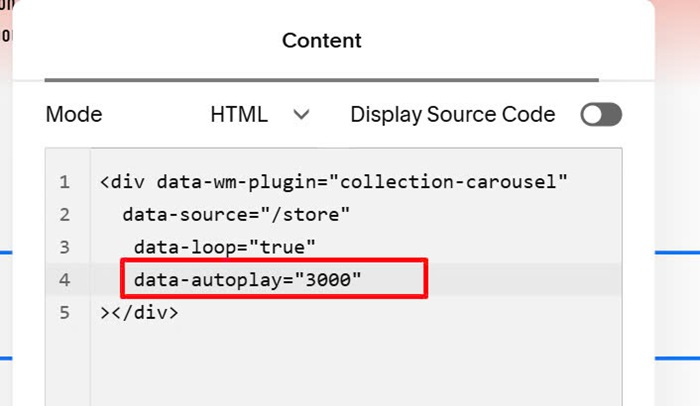700x406 pixels.
Task: Click line number 4 in gutter
Action: (65, 280)
